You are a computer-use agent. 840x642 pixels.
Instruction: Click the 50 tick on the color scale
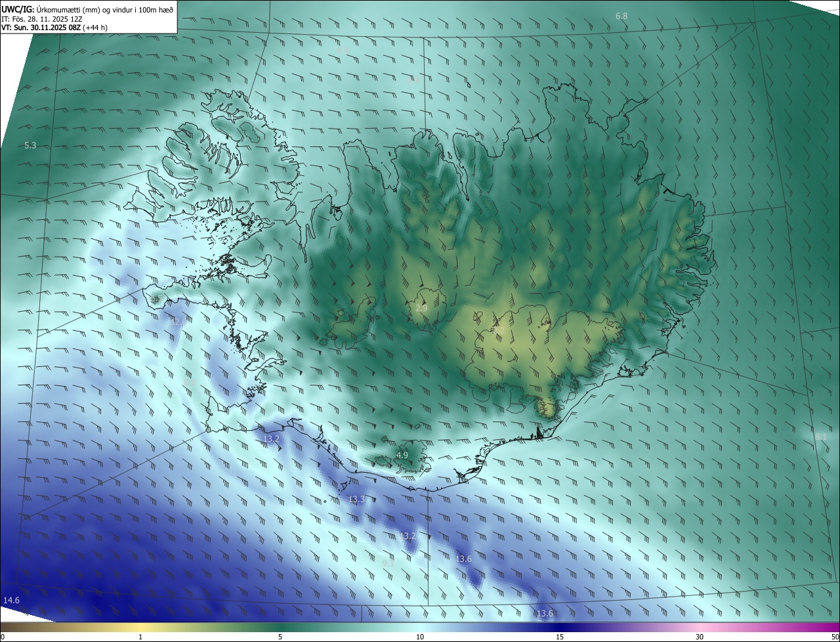pos(835,637)
